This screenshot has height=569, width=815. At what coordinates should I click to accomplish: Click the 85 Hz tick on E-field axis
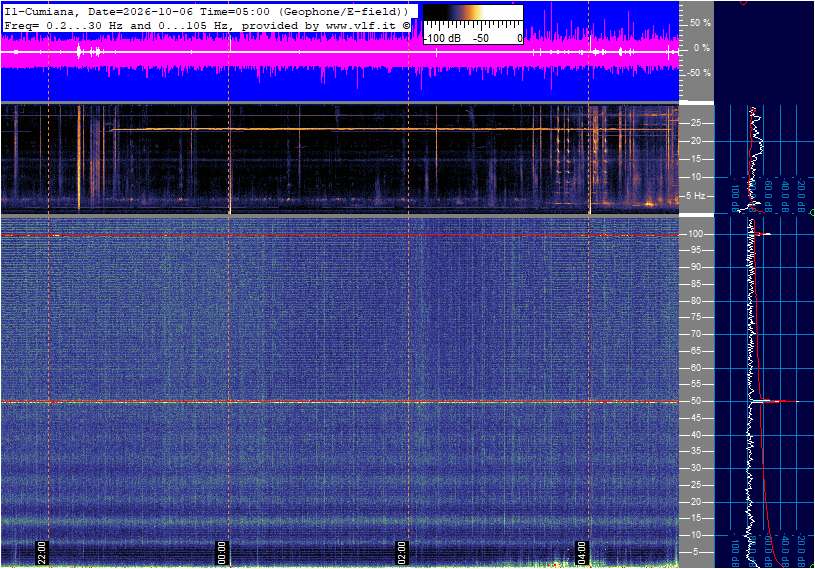tap(695, 284)
